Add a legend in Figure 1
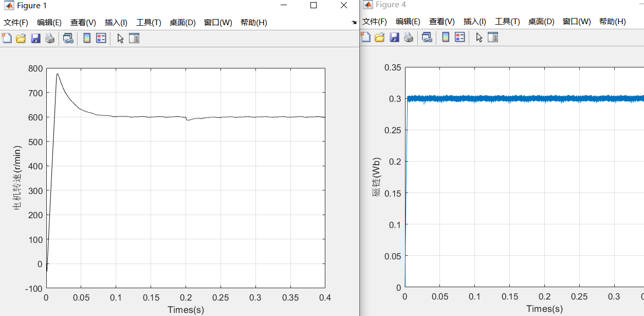This screenshot has width=644, height=316. [x=100, y=38]
